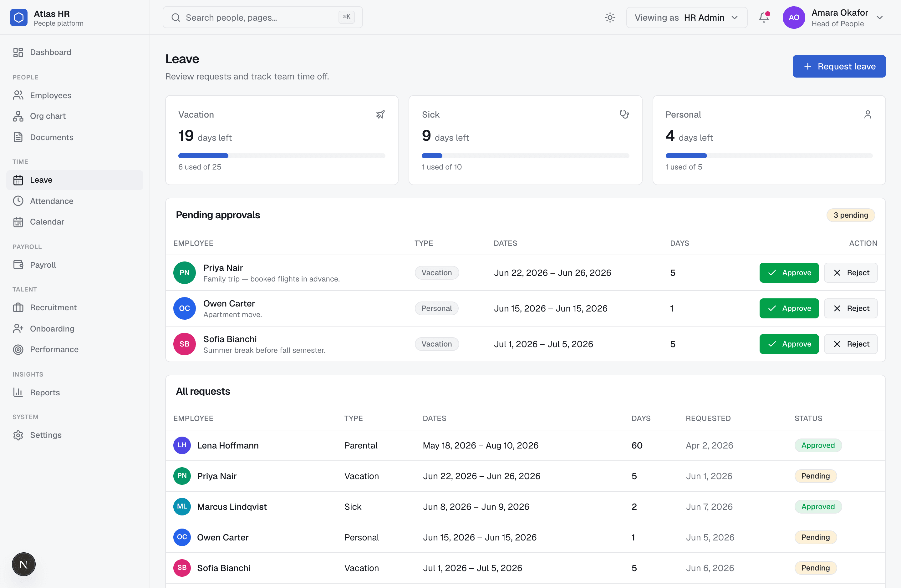Click the black circular N badge
The image size is (901, 588).
click(23, 564)
